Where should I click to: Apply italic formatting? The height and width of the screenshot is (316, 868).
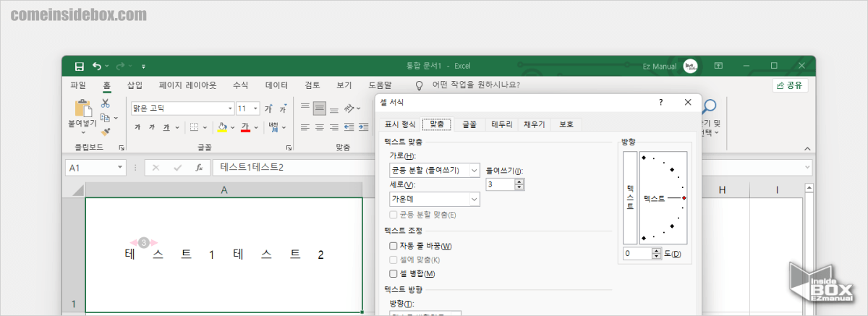click(x=152, y=127)
